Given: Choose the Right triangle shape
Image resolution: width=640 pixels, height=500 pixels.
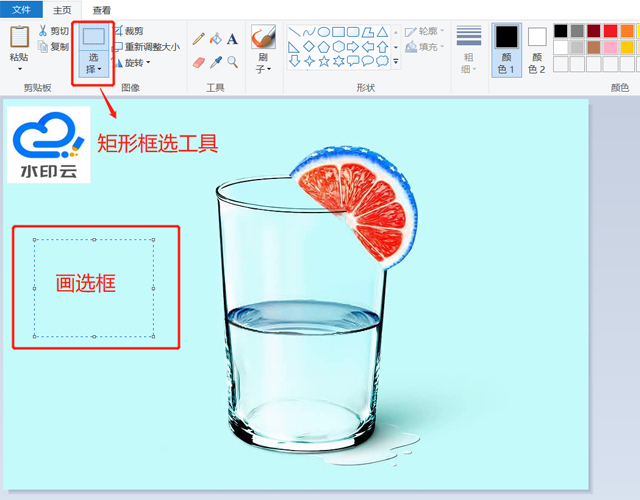Looking at the screenshot, I should (294, 47).
